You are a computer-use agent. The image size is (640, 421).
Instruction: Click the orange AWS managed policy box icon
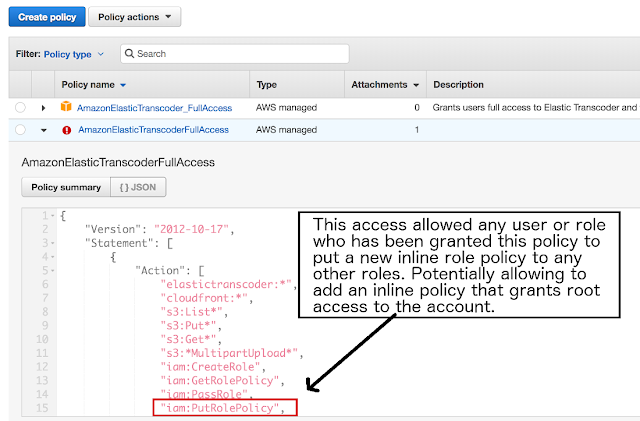point(66,107)
